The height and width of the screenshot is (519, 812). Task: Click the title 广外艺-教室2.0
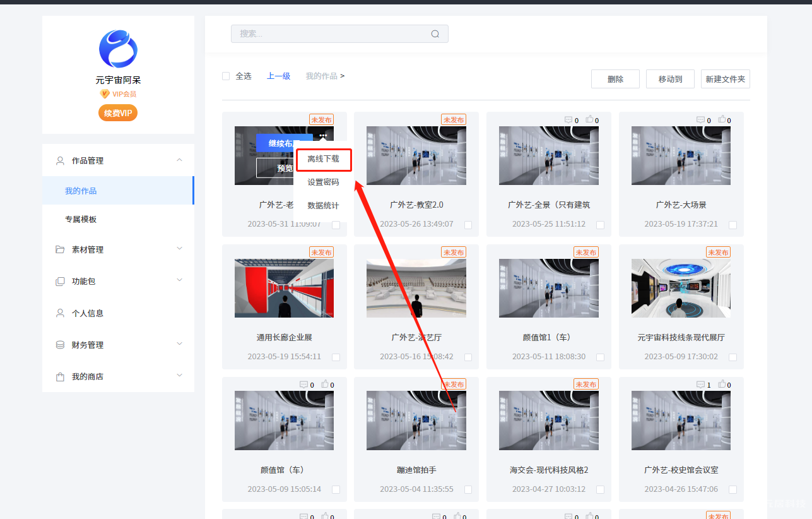tap(416, 205)
